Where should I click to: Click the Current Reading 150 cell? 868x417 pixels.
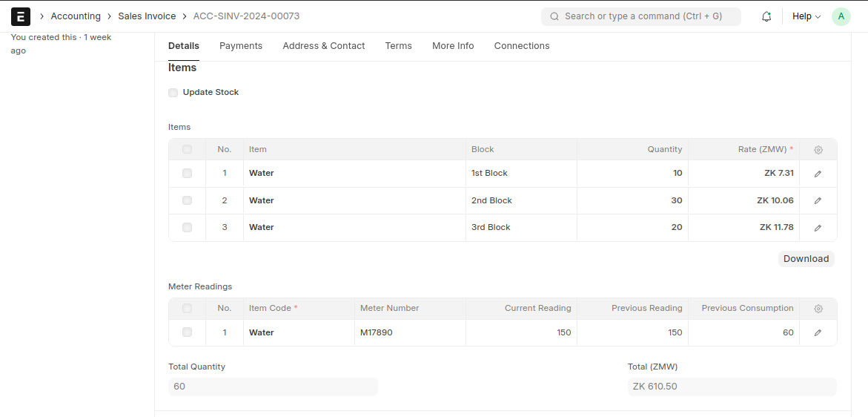click(x=521, y=333)
